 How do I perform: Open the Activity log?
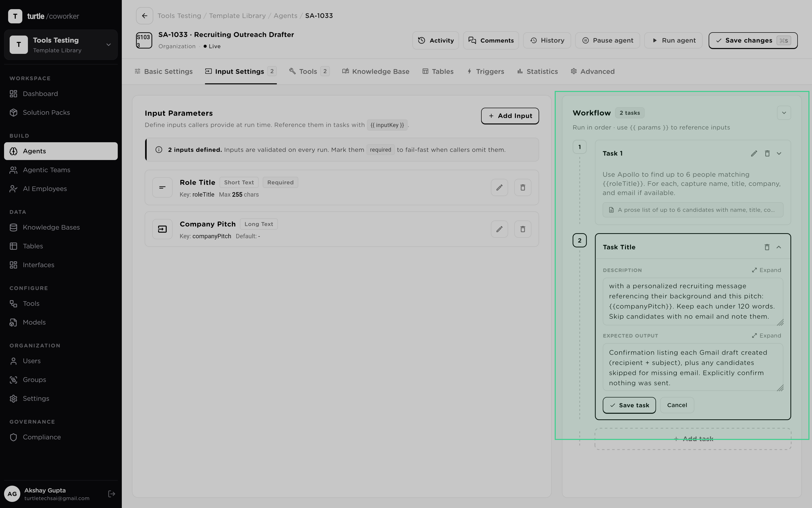coord(435,41)
